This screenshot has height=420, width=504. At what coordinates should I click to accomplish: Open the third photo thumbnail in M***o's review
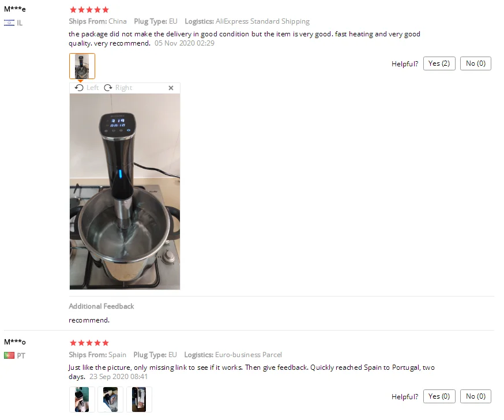(x=139, y=399)
